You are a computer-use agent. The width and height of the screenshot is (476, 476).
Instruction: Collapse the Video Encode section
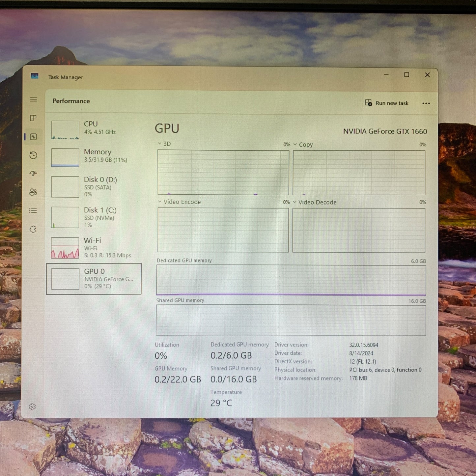pos(159,202)
